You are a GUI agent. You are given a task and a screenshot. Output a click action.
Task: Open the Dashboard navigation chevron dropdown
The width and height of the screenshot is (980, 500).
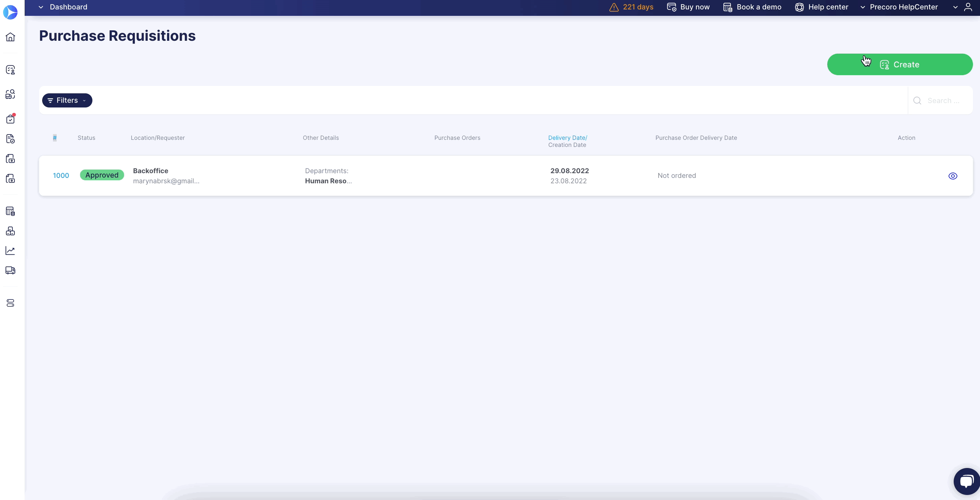41,7
